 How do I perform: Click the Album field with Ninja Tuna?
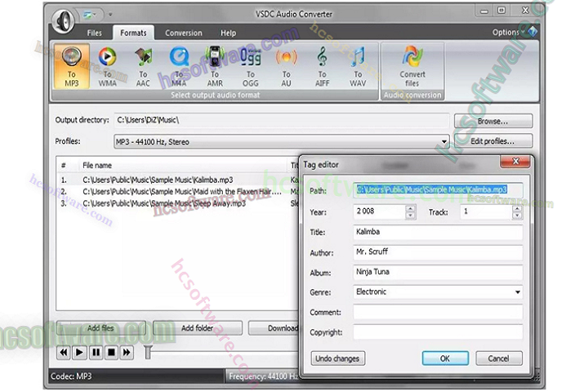coord(438,272)
